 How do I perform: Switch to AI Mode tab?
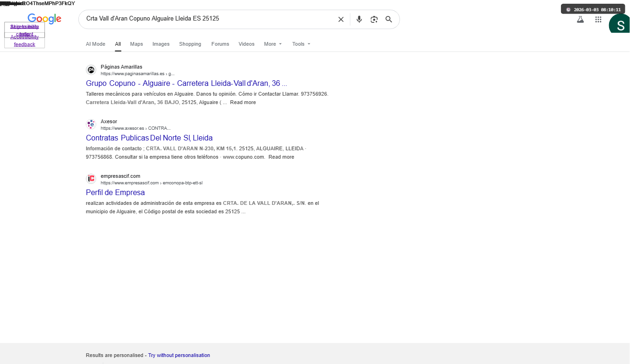[x=95, y=44]
